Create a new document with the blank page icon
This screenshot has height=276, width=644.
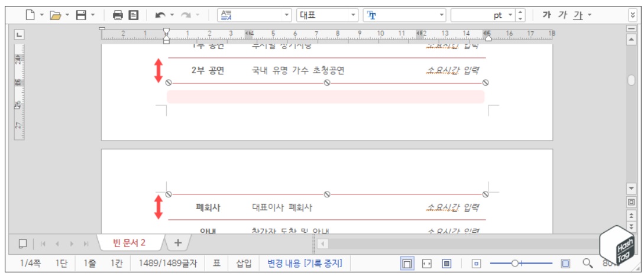coord(30,15)
